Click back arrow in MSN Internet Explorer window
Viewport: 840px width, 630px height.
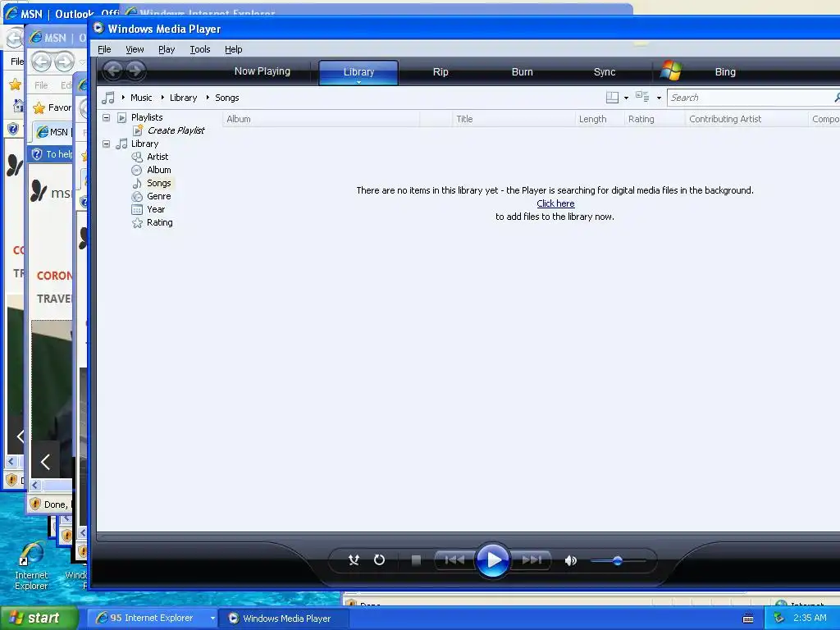(41, 62)
